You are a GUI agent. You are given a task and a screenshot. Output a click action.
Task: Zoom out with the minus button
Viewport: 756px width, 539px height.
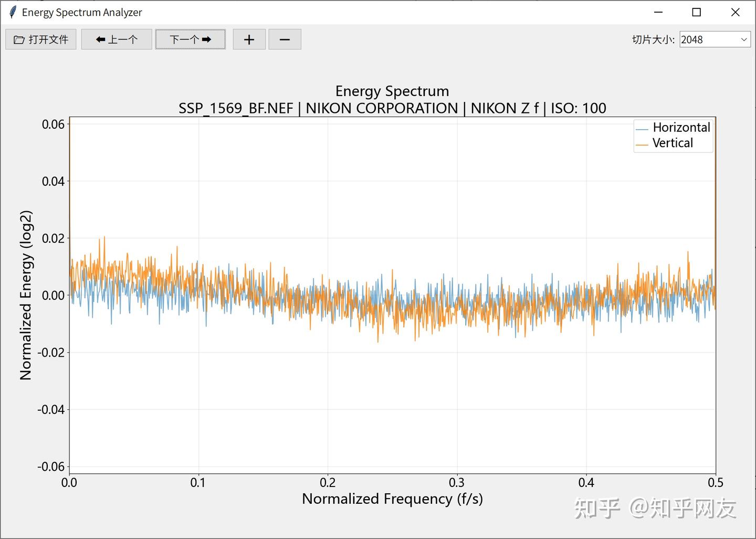click(x=285, y=39)
